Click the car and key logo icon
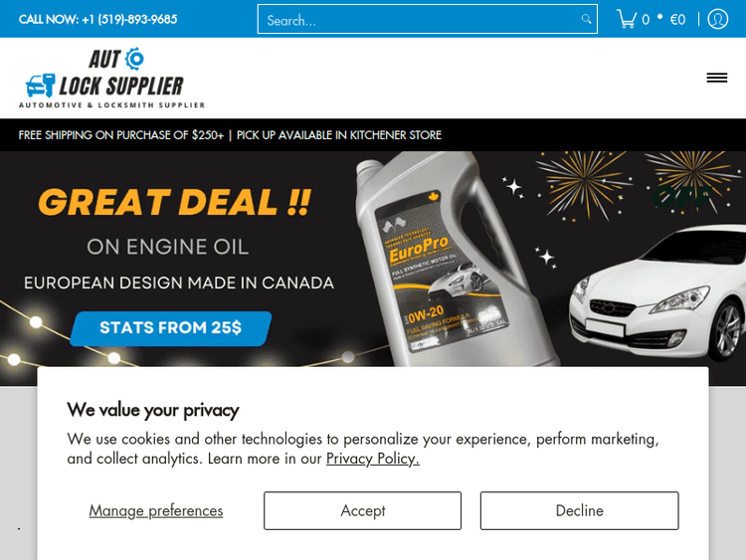Screen dimensions: 746x560 pos(41,86)
